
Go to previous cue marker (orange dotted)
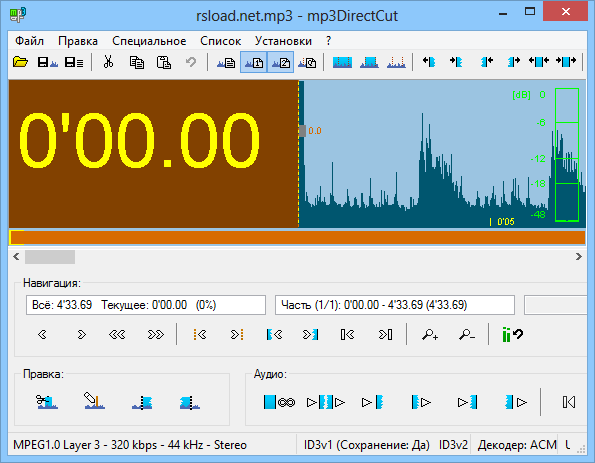pos(200,334)
